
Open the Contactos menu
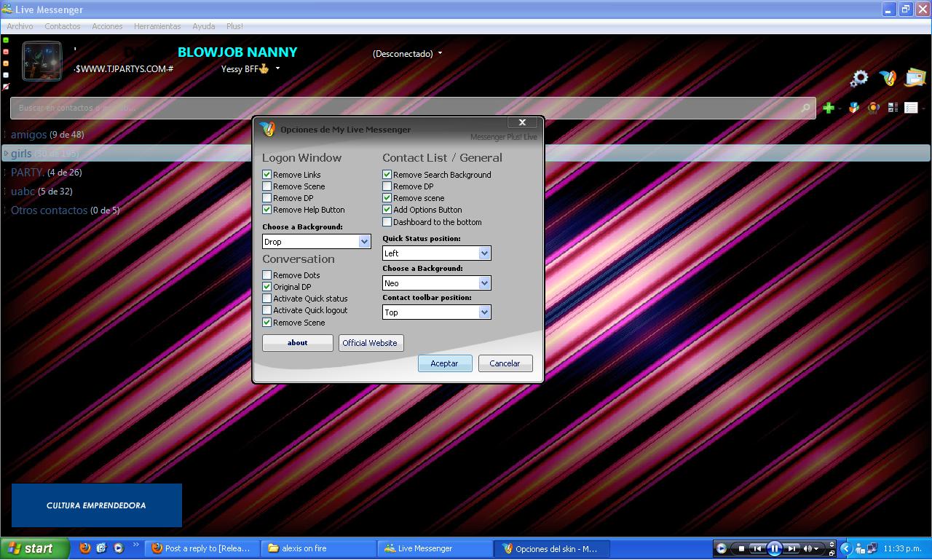tap(63, 26)
